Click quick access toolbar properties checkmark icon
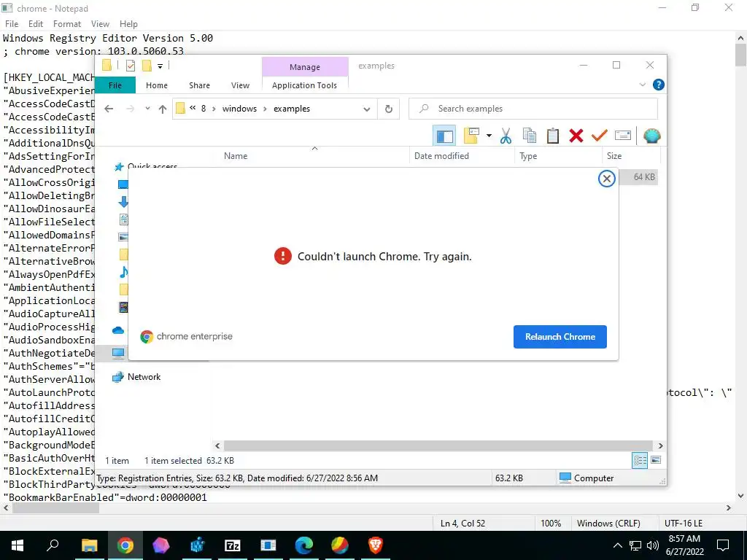 pos(130,66)
